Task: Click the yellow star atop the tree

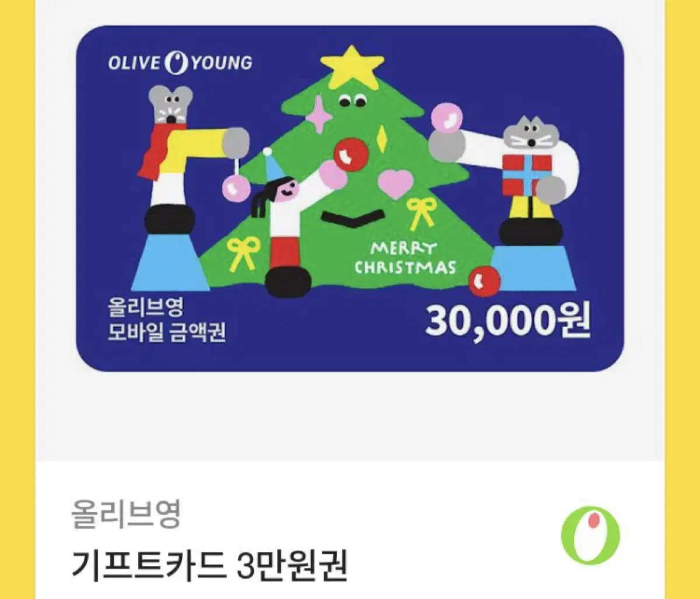Action: pos(352,67)
